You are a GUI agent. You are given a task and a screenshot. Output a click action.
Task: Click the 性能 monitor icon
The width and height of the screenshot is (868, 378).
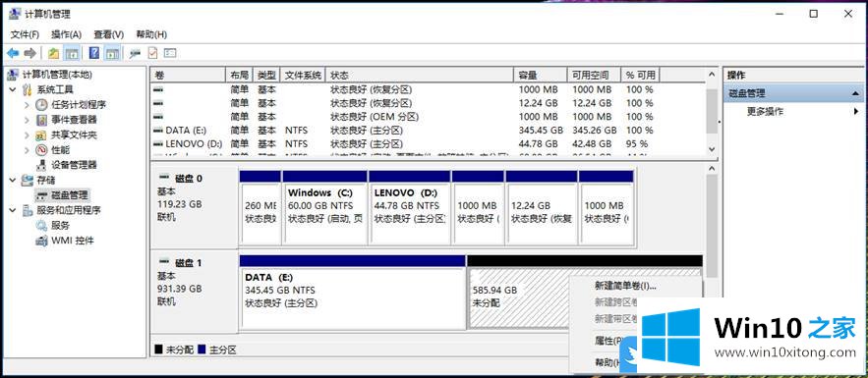41,150
